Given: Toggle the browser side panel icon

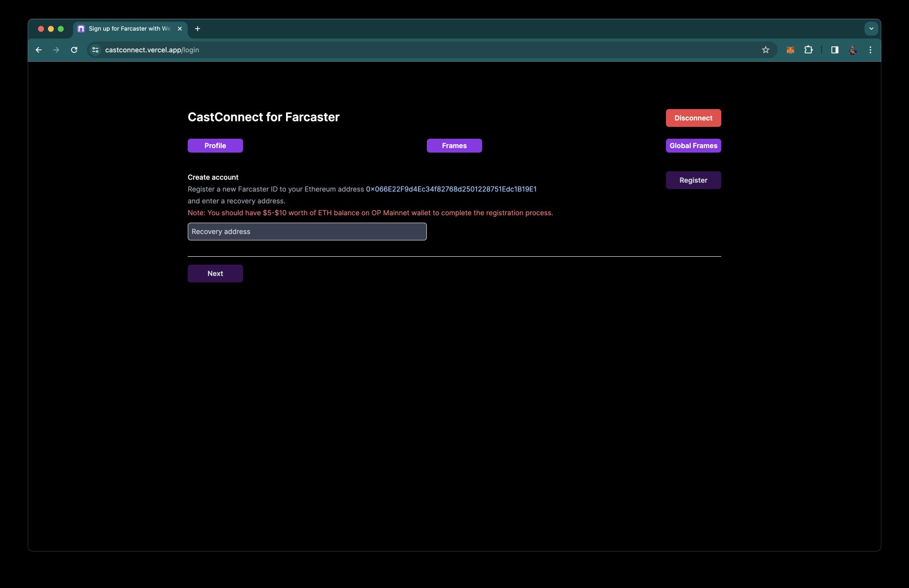Looking at the screenshot, I should click(835, 50).
